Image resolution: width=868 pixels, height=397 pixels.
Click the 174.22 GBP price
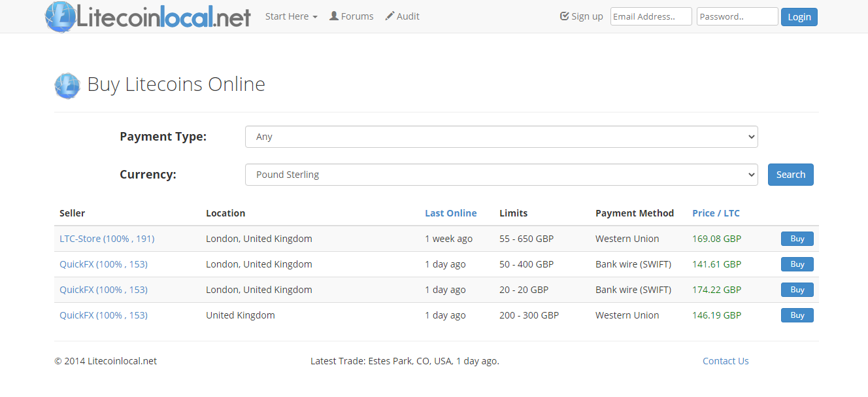(716, 290)
